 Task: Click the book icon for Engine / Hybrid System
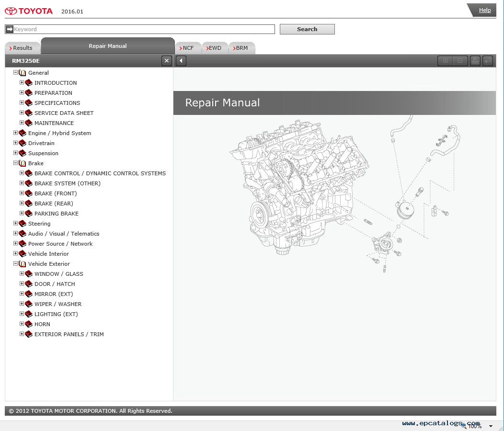(x=23, y=133)
